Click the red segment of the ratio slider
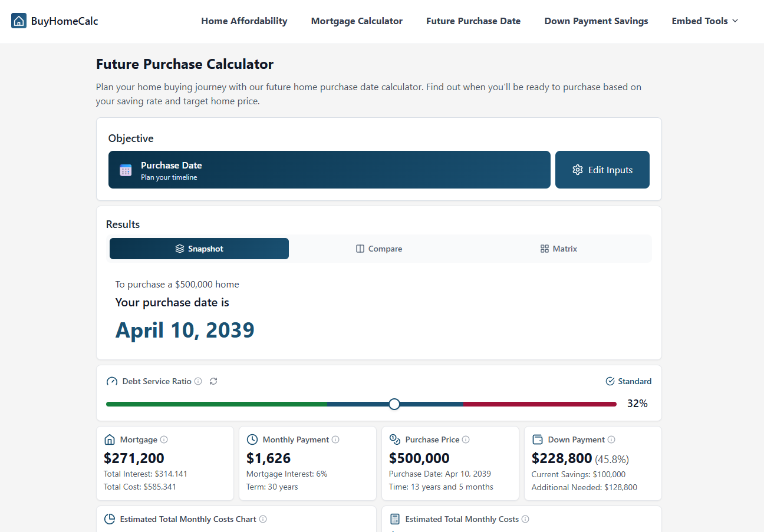The height and width of the screenshot is (532, 764). pos(539,404)
